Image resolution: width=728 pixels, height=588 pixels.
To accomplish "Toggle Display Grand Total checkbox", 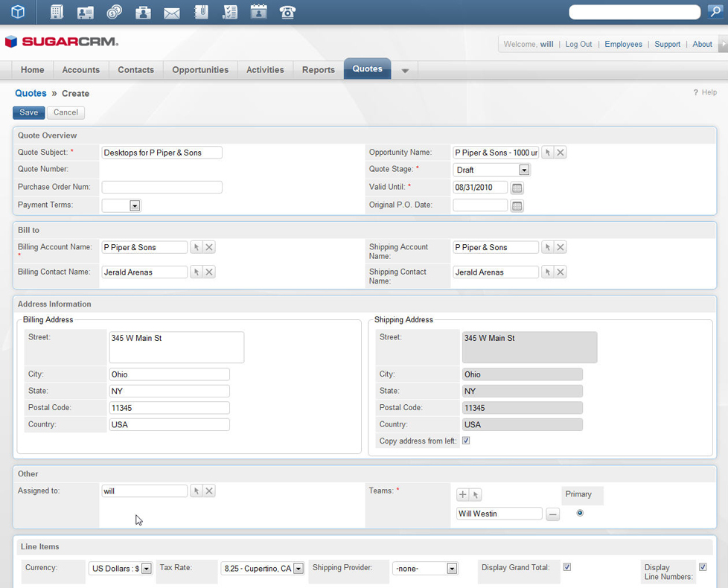I will [x=567, y=567].
